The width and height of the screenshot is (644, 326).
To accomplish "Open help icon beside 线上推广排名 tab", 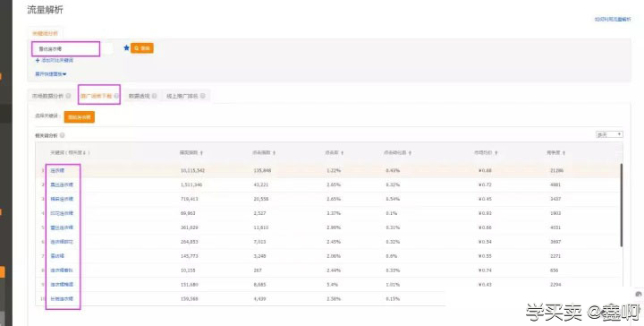I will (203, 96).
